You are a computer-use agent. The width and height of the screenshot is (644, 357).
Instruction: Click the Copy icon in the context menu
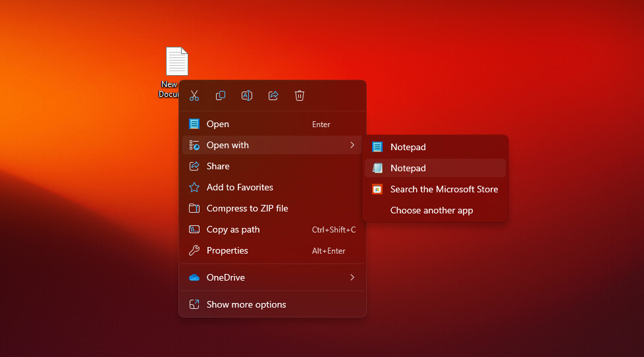coord(221,96)
